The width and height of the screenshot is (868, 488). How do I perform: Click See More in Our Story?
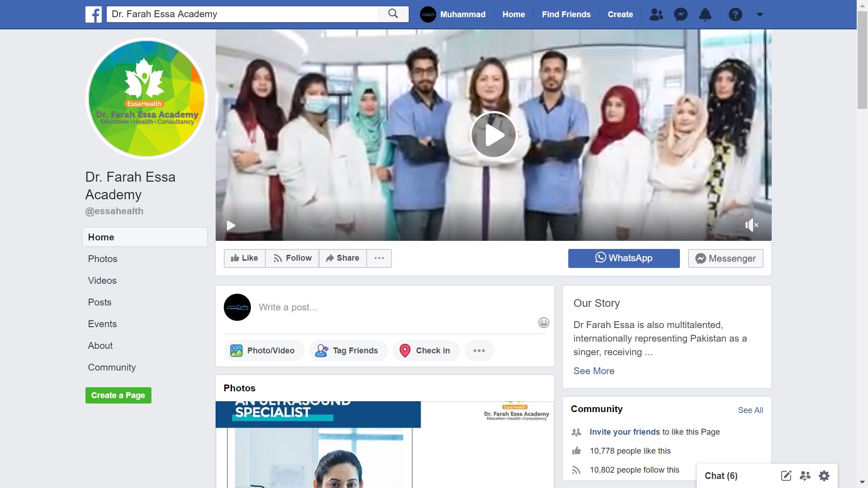(594, 371)
